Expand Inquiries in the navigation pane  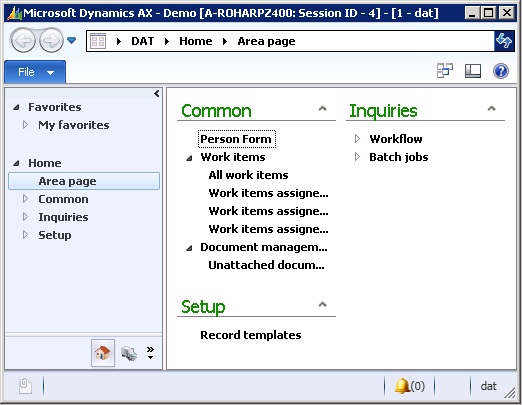pyautogui.click(x=25, y=217)
